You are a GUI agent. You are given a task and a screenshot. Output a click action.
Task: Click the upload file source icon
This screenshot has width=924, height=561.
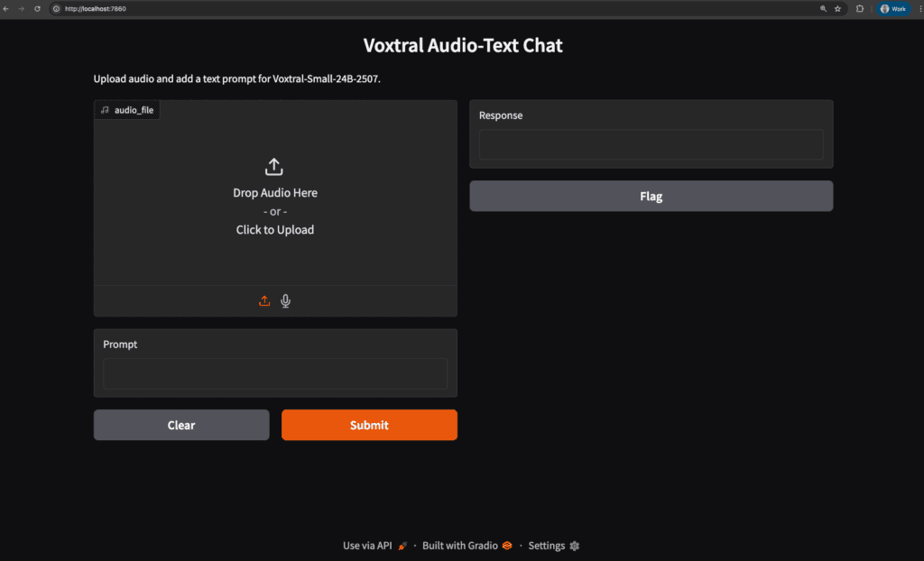tap(264, 301)
